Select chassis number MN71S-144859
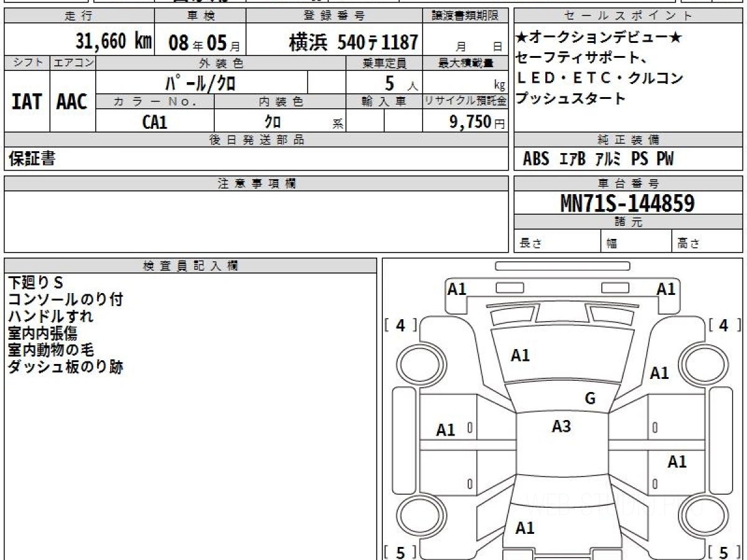 point(627,202)
